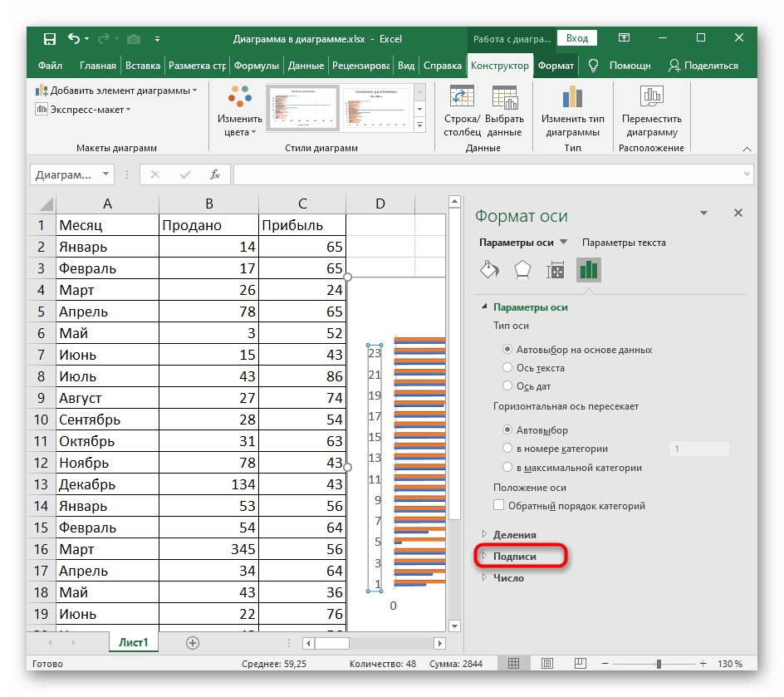Click the lightbulb Помощник search
Image resolution: width=784 pixels, height=697 pixels.
click(620, 66)
